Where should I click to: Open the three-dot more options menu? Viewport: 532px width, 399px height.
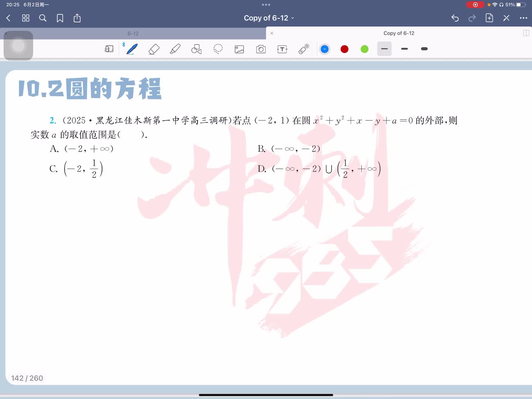[x=523, y=18]
